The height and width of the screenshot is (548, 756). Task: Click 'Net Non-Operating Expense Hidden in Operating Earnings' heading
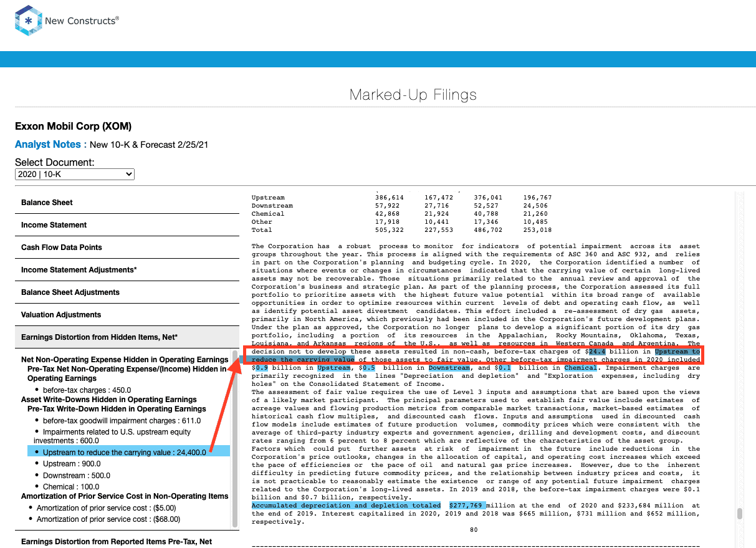[x=125, y=360]
